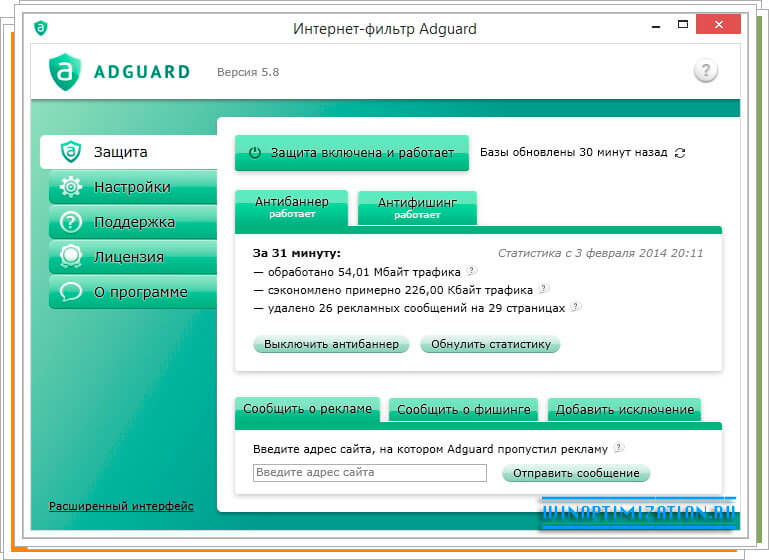
Task: Open help via question mark button top right
Action: coord(706,71)
